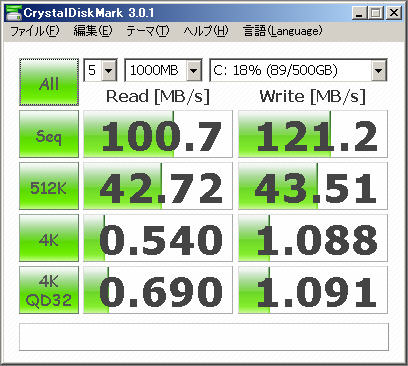The image size is (408, 366).
Task: Start the 4K QD32 benchmark test
Action: [49, 290]
